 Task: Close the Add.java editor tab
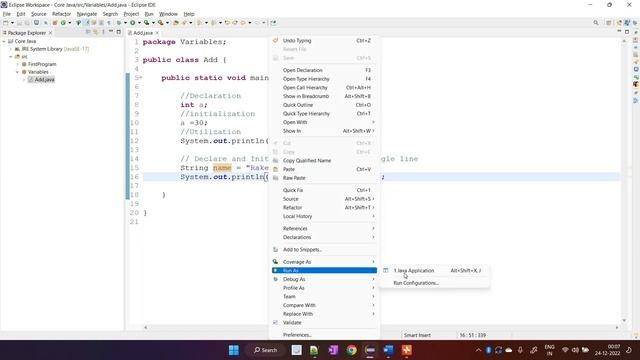click(157, 33)
